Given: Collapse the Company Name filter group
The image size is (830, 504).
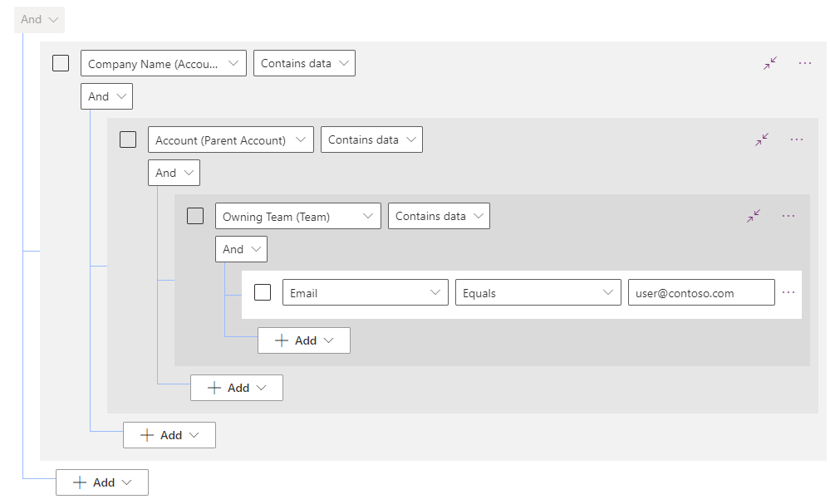Looking at the screenshot, I should pyautogui.click(x=769, y=62).
